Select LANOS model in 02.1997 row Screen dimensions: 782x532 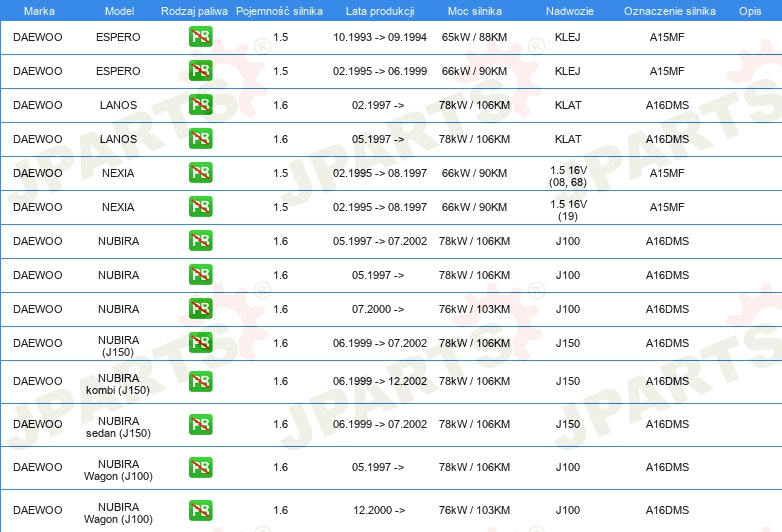pos(118,105)
